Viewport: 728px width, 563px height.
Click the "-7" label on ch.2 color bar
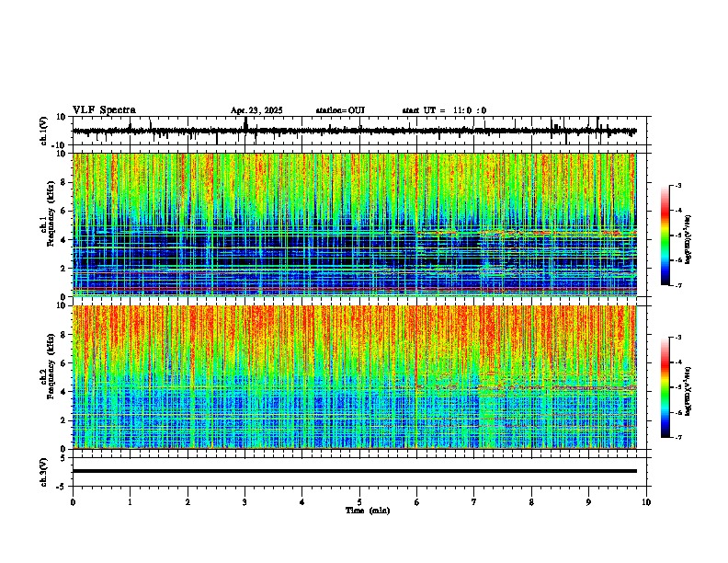pos(677,437)
